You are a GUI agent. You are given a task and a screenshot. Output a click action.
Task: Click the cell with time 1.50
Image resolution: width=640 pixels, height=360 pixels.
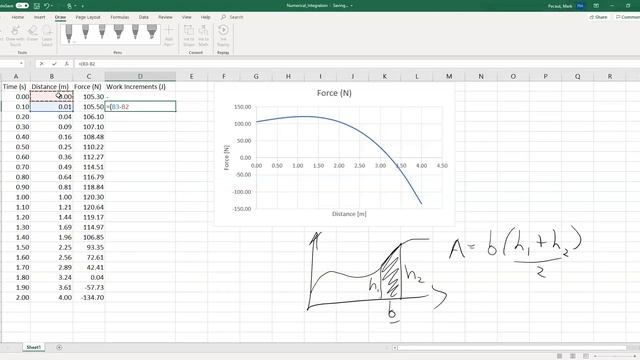(x=16, y=247)
